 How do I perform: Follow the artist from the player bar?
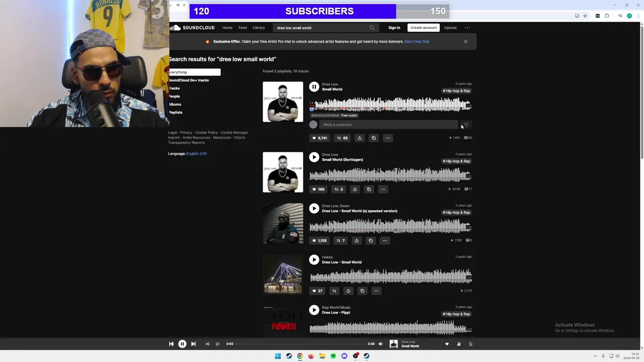click(x=459, y=344)
